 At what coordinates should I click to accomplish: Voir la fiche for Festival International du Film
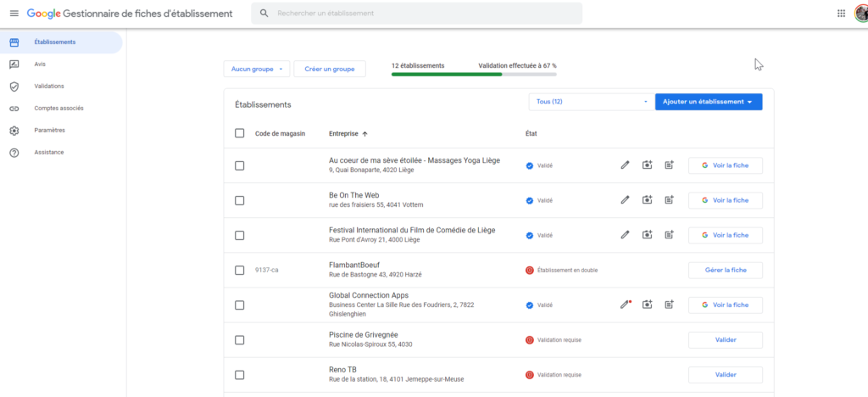pyautogui.click(x=726, y=235)
